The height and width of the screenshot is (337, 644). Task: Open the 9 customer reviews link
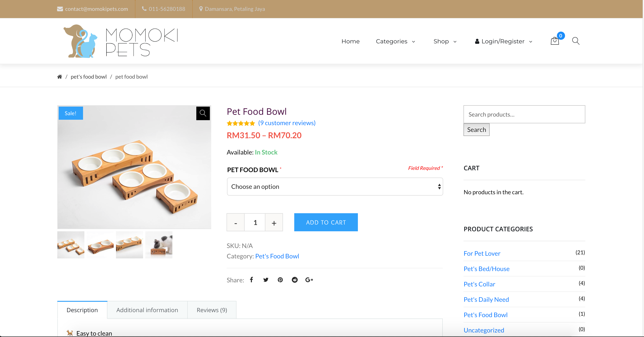click(x=287, y=123)
